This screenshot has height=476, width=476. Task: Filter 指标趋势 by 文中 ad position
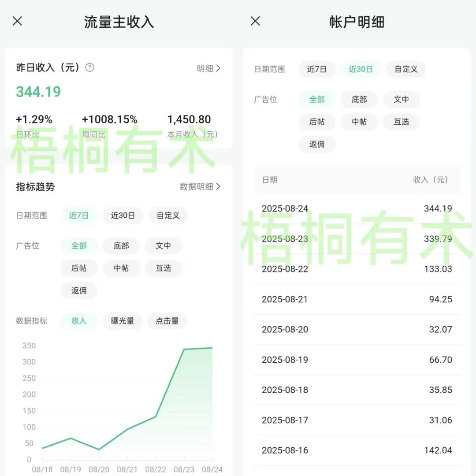[163, 246]
